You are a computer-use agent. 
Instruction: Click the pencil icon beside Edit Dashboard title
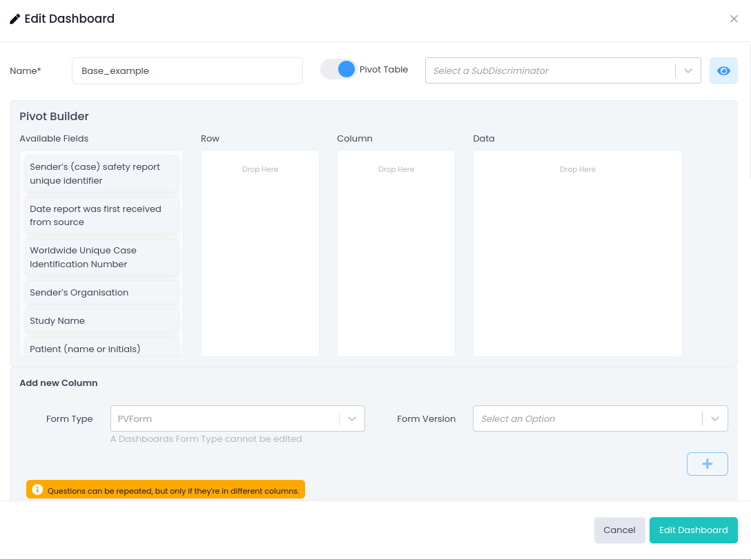pos(14,19)
